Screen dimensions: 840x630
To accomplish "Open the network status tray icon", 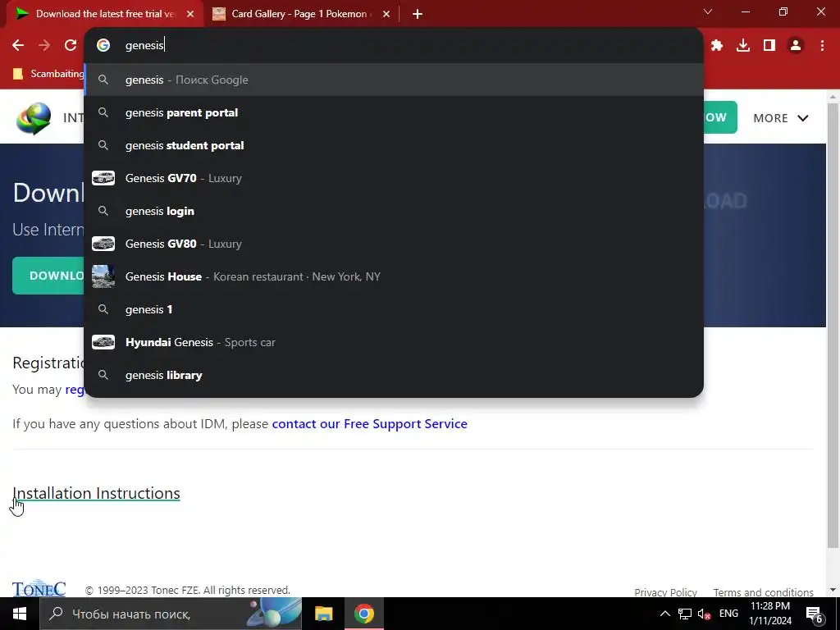I will 685,614.
